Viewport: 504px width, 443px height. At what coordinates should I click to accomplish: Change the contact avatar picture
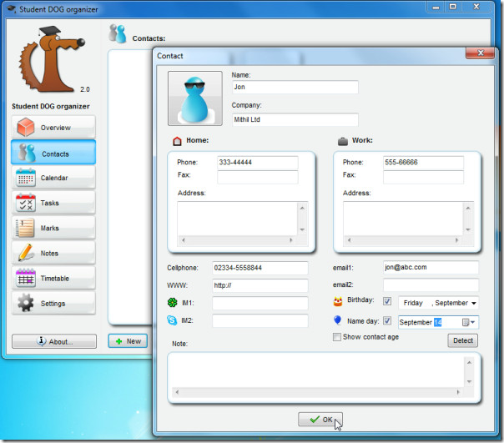(x=194, y=98)
